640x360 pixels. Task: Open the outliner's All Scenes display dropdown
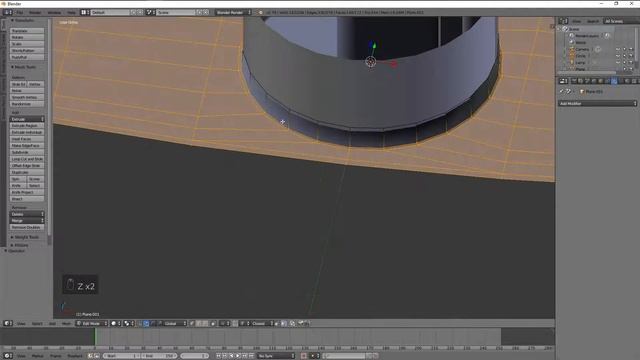(x=620, y=21)
